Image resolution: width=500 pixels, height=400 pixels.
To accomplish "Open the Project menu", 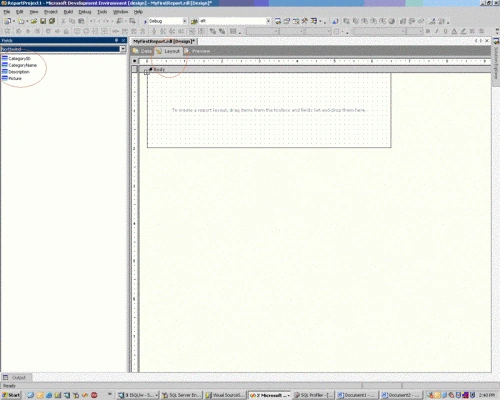I will 51,12.
